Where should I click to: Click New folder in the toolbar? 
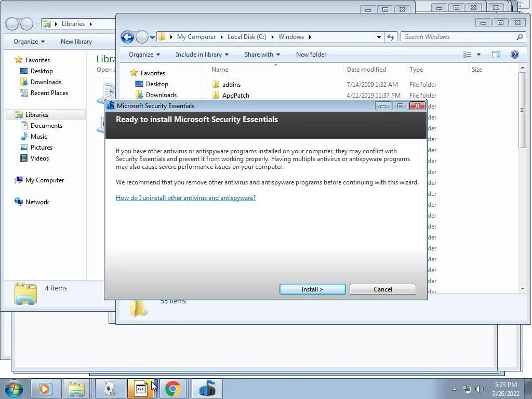pyautogui.click(x=311, y=54)
